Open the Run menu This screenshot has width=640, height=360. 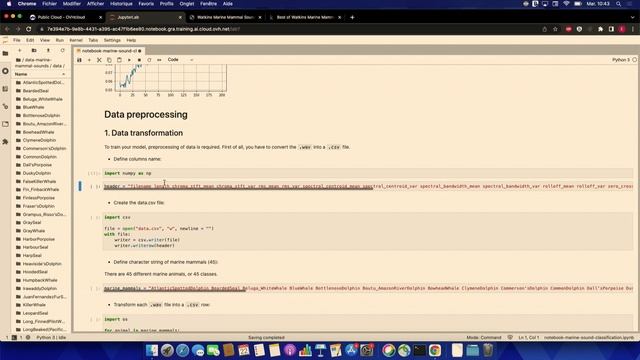click(x=60, y=40)
